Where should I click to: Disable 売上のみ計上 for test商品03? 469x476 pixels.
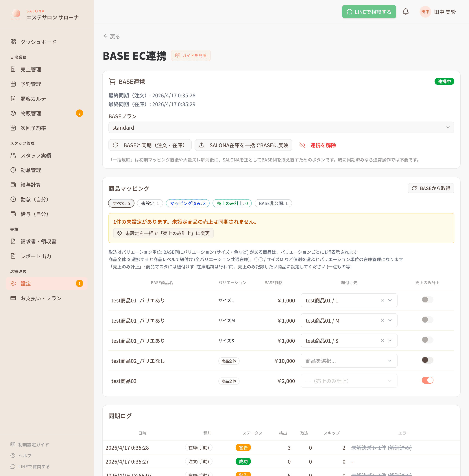pos(427,380)
